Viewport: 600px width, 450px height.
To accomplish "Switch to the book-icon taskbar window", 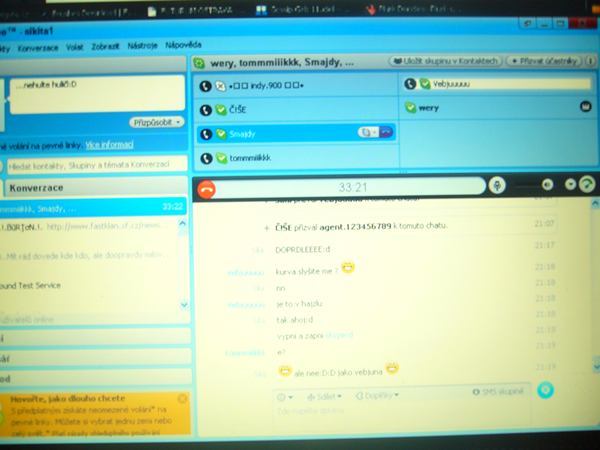I will 296,10.
